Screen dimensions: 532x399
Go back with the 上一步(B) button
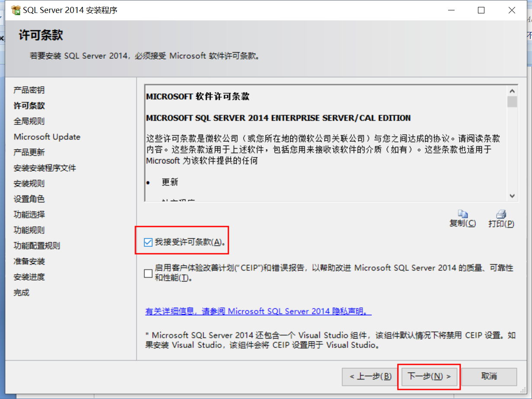tap(371, 377)
